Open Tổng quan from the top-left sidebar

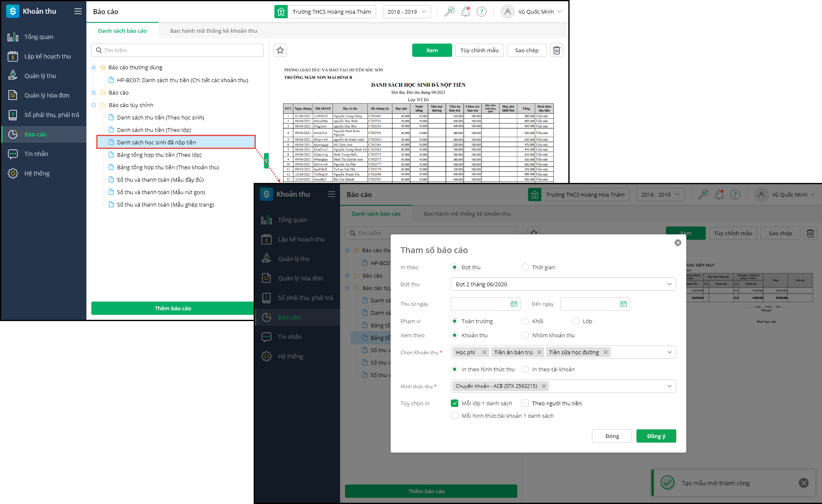39,37
